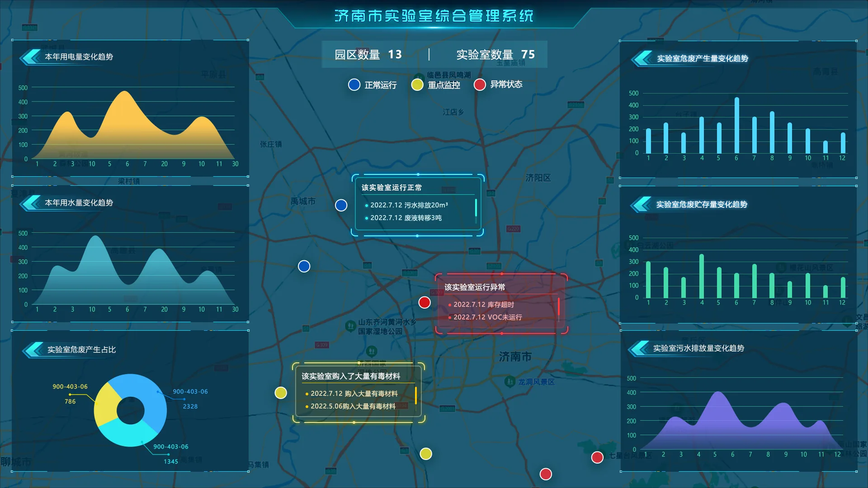Click the yellow map marker with no popup
Image resolution: width=868 pixels, height=488 pixels.
pos(426,454)
